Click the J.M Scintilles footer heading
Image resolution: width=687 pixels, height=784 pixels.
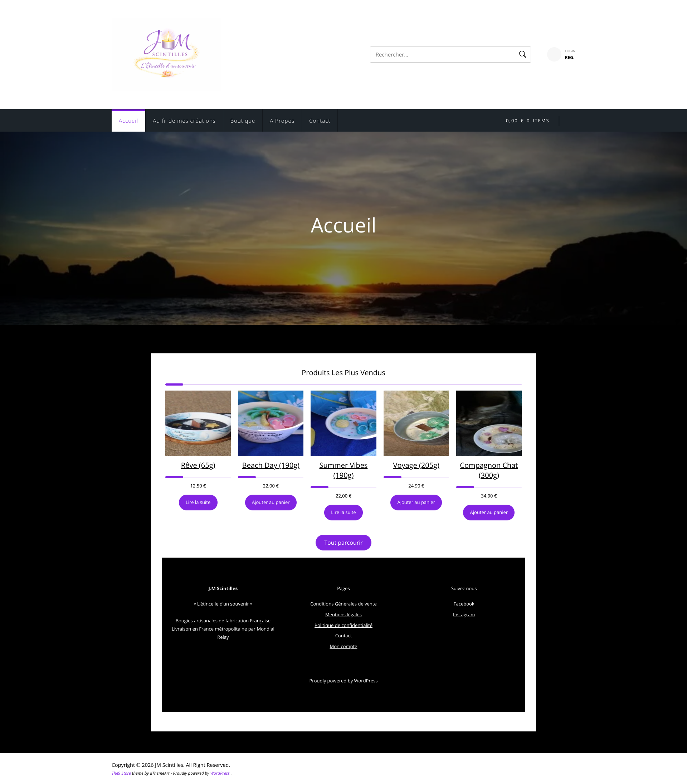click(223, 589)
